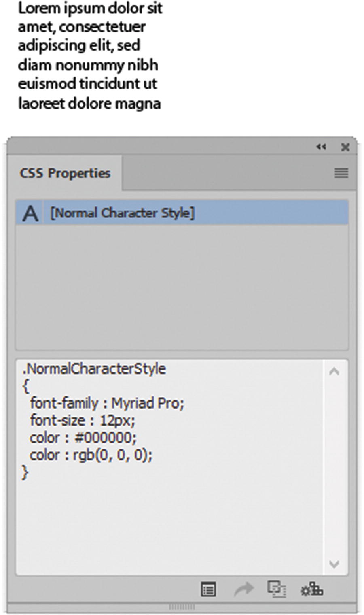Image resolution: width=364 pixels, height=615 pixels.
Task: Close the CSS Properties panel
Action: [345, 147]
